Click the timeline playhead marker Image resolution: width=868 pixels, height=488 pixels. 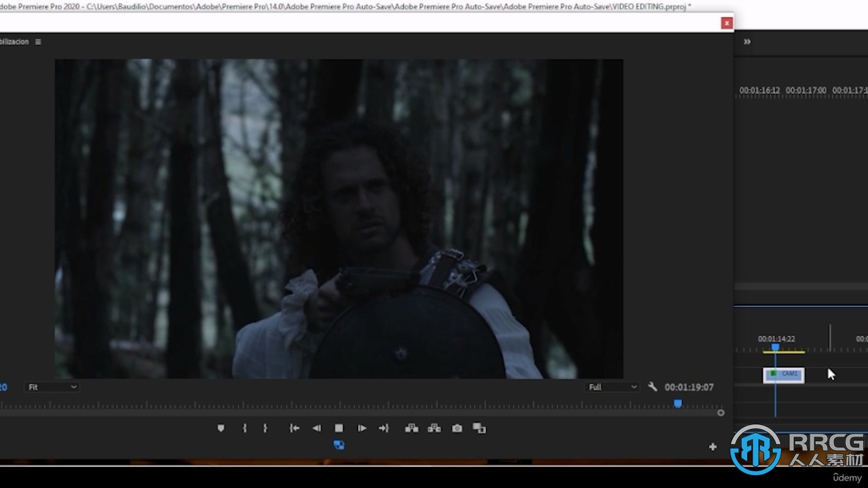[775, 348]
